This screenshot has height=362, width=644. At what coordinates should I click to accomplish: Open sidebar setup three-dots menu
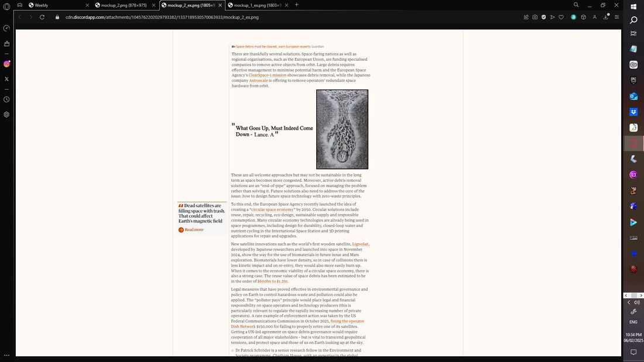(6, 356)
